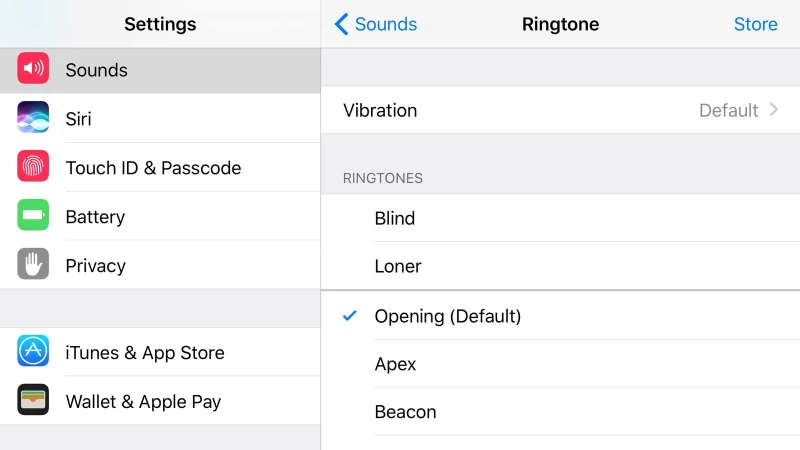This screenshot has width=800, height=450.
Task: Tap the Touch ID fingerprint icon
Action: (x=33, y=167)
